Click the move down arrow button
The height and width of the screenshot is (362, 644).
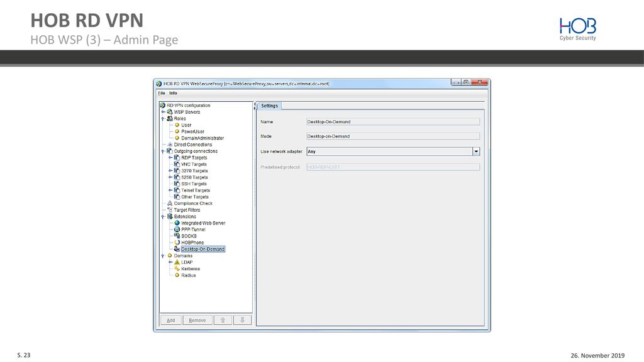[242, 320]
